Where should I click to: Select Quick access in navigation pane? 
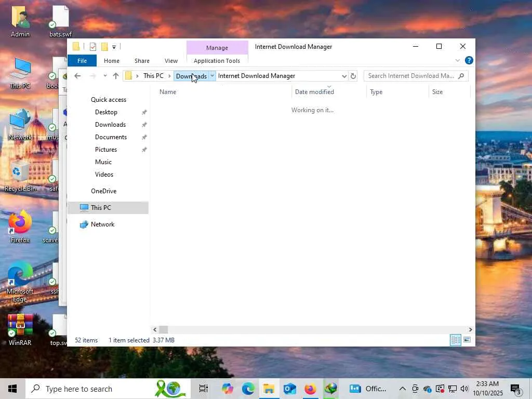(x=109, y=100)
